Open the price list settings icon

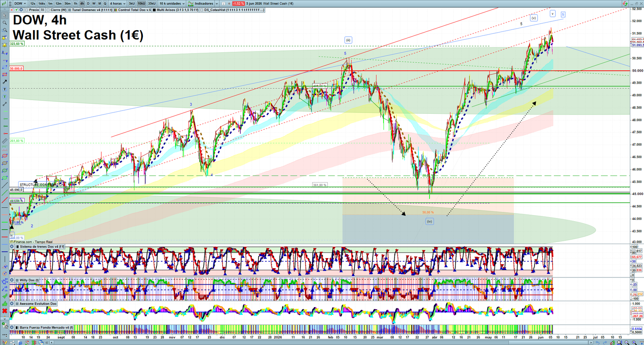(43, 10)
